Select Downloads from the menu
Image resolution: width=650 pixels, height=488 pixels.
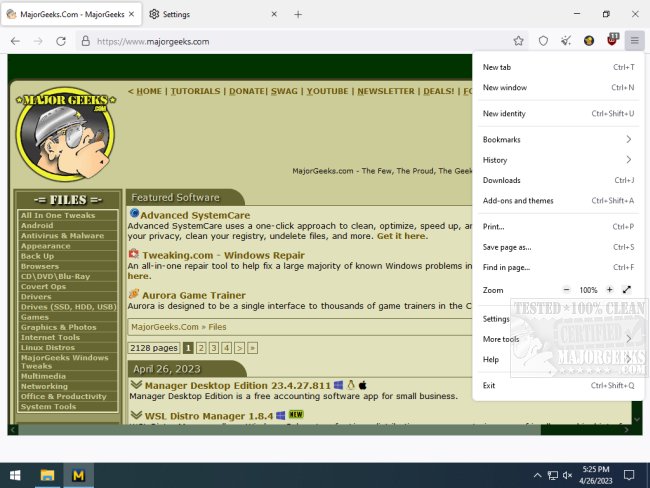501,180
